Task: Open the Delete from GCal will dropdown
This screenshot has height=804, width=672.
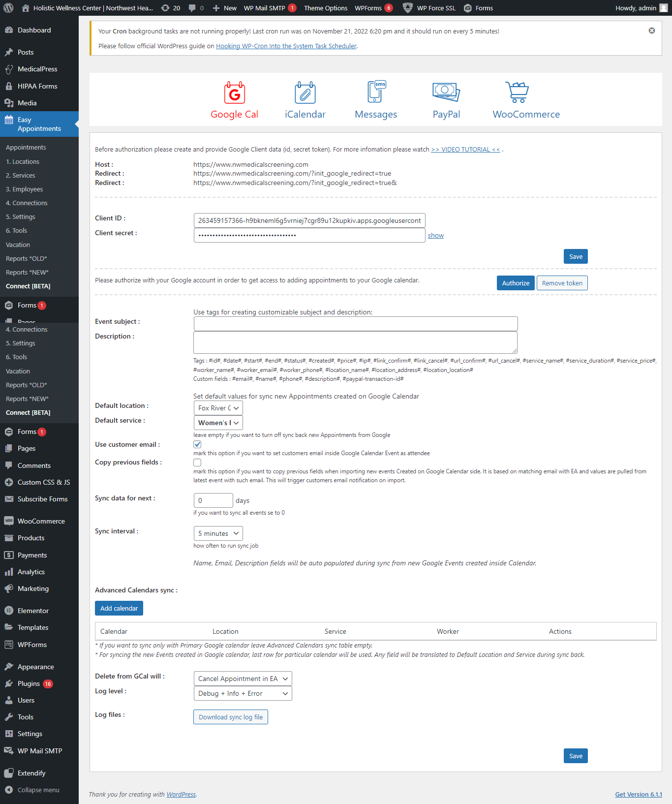Action: (243, 679)
